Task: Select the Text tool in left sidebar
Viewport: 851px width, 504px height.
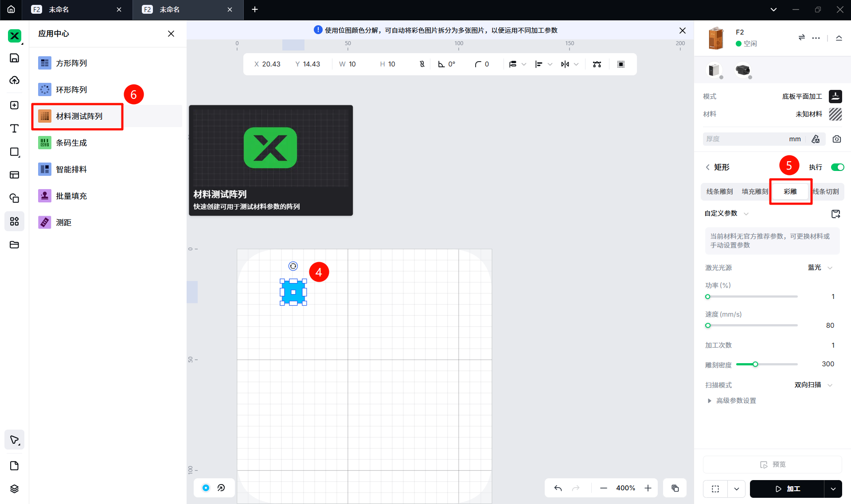Action: [14, 128]
